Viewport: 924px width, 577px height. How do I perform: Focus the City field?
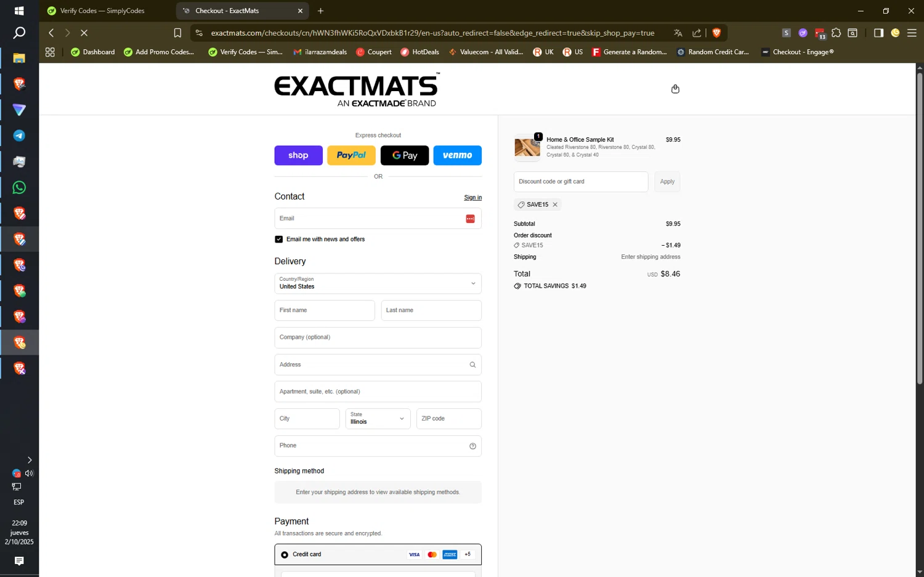click(x=307, y=419)
